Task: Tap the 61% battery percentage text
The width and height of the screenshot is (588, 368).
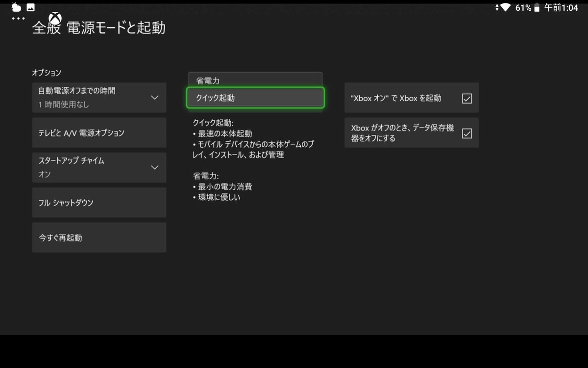Action: 523,8
